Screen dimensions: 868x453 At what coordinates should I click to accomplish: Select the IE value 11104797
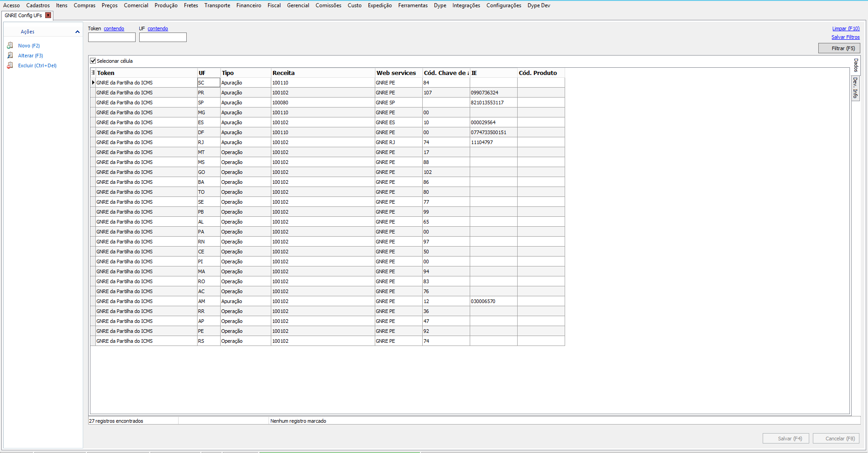point(494,142)
